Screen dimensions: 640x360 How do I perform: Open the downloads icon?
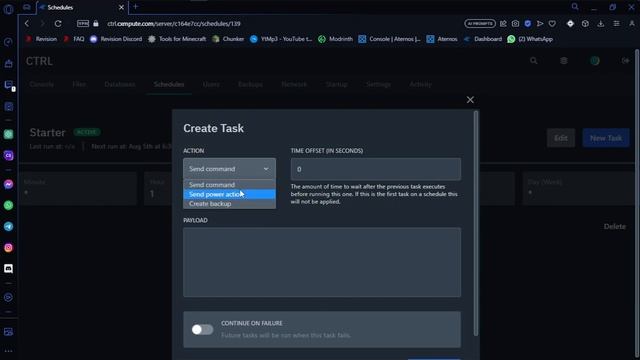(x=601, y=24)
